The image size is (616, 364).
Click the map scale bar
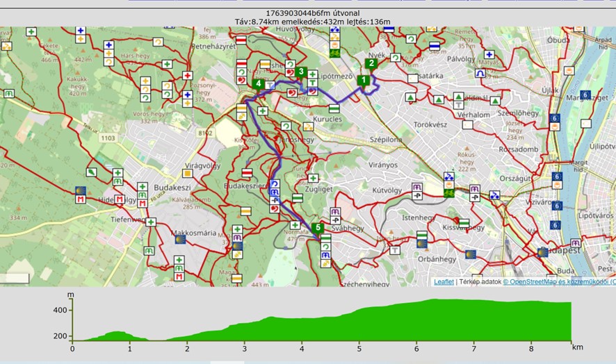tap(15, 279)
